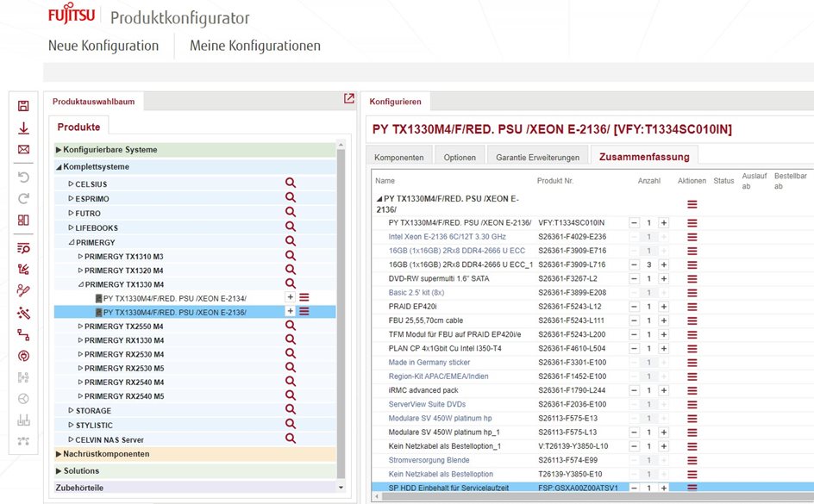
Task: Open the Optionen tab
Action: click(460, 157)
